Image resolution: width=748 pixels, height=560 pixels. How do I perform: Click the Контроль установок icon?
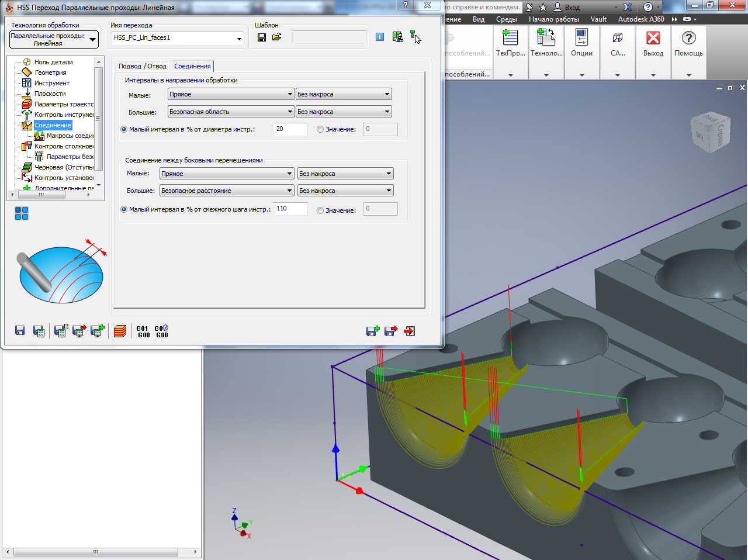point(27,178)
